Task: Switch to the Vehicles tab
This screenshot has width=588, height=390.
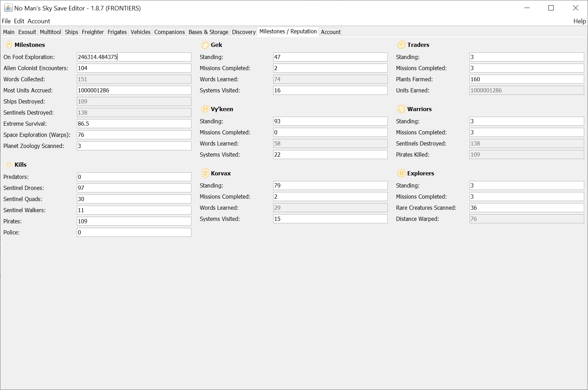Action: pos(140,32)
